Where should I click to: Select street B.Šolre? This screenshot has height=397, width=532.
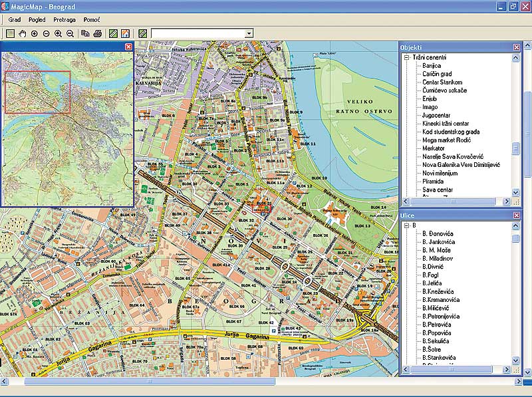click(432, 350)
